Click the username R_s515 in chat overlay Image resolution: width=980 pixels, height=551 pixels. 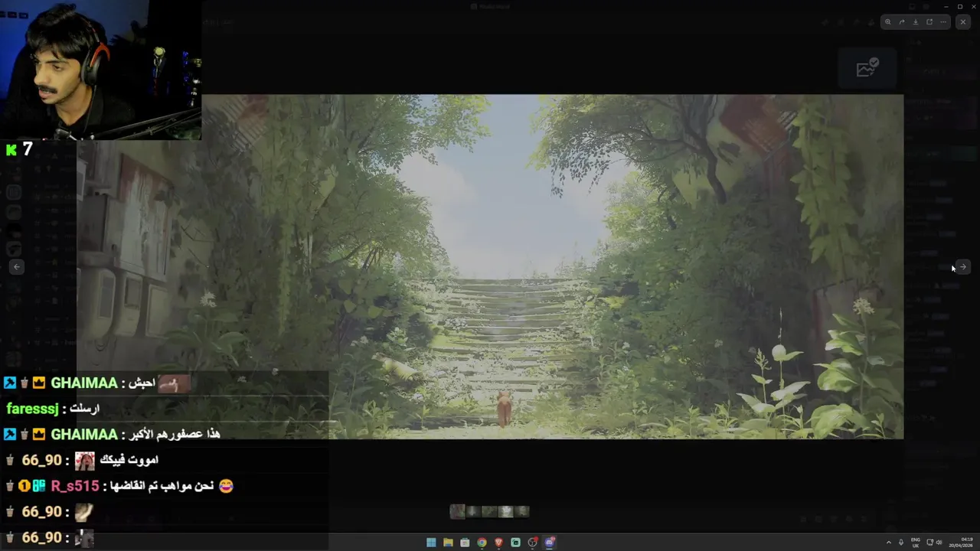[x=75, y=486]
